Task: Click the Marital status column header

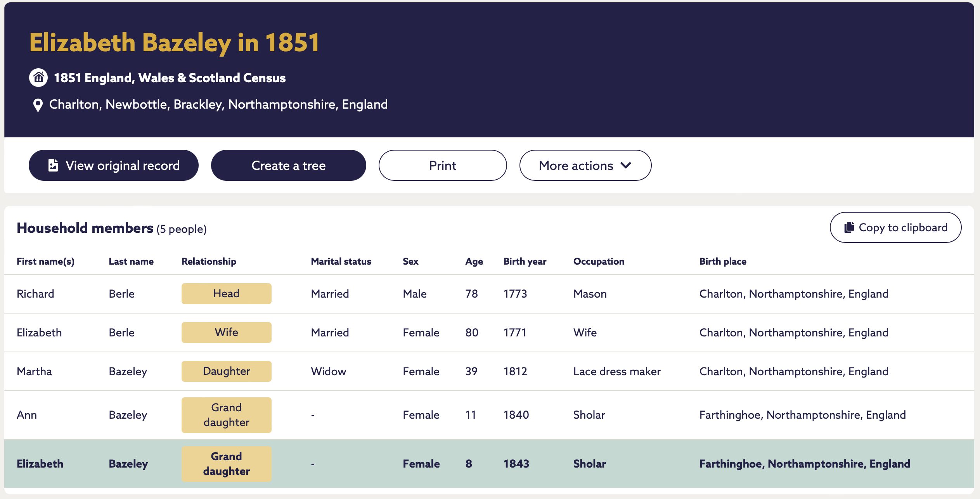Action: point(341,262)
